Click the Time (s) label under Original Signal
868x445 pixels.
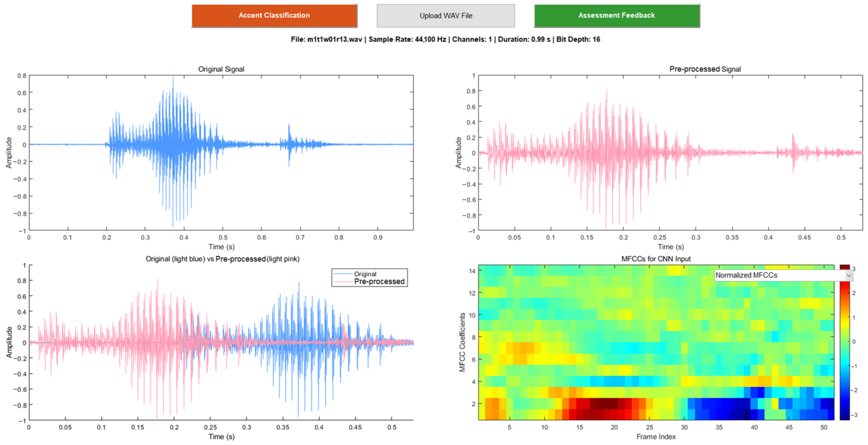221,247
